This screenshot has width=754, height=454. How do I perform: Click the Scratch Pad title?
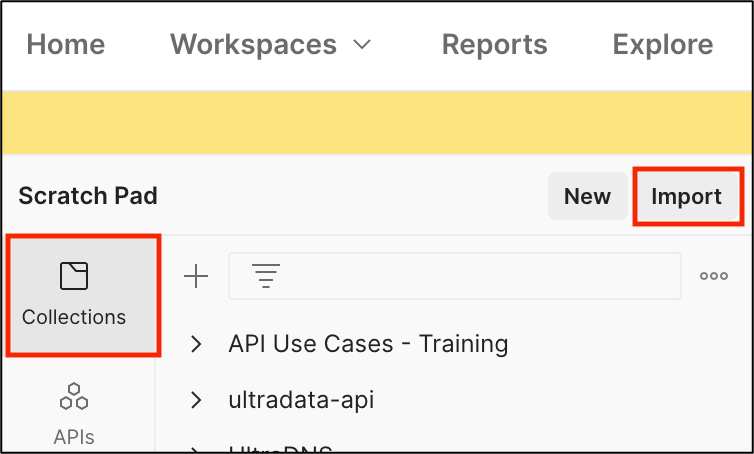click(88, 196)
